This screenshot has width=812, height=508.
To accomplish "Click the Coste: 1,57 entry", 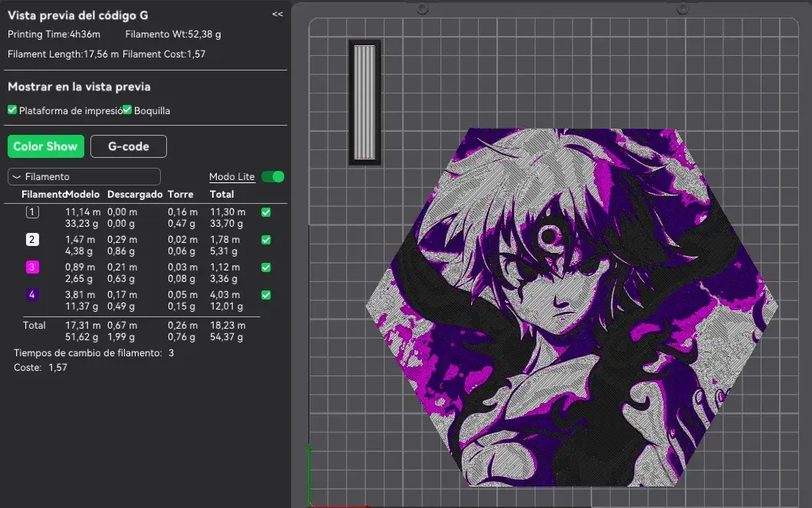I will [41, 367].
